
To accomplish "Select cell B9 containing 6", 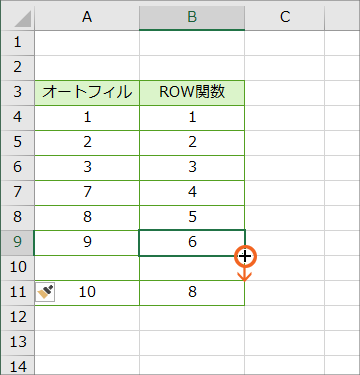I will click(x=192, y=243).
